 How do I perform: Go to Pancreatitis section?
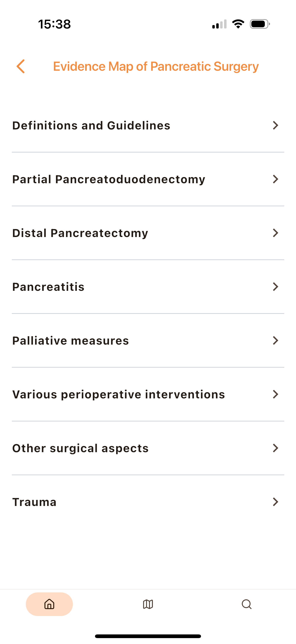click(48, 287)
